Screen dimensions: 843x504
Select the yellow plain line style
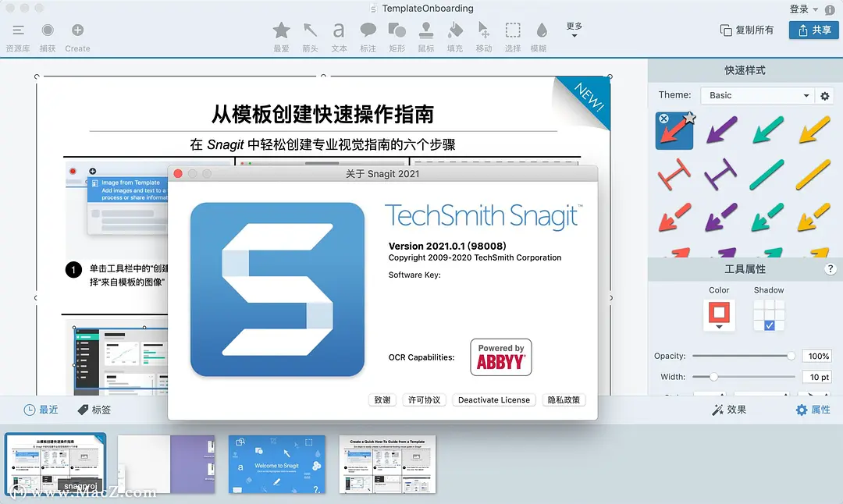click(x=814, y=174)
